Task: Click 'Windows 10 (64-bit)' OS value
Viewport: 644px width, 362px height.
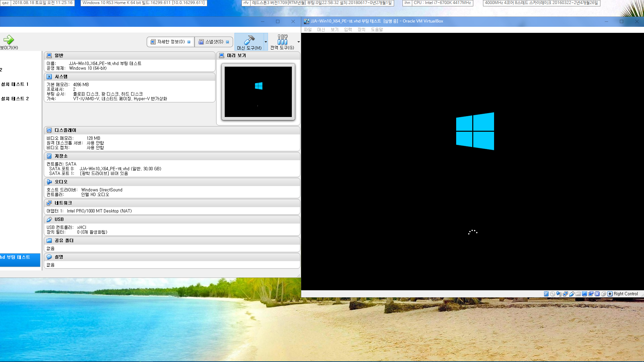Action: pos(88,68)
